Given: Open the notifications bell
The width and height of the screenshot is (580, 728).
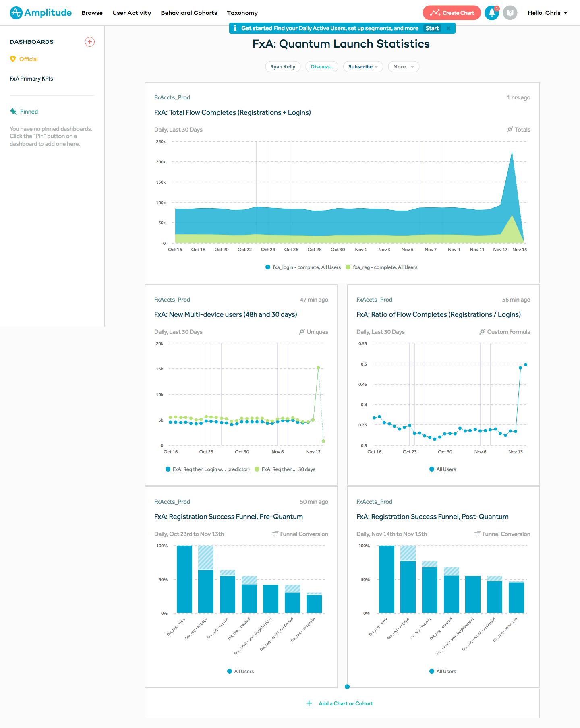Looking at the screenshot, I should click(491, 13).
